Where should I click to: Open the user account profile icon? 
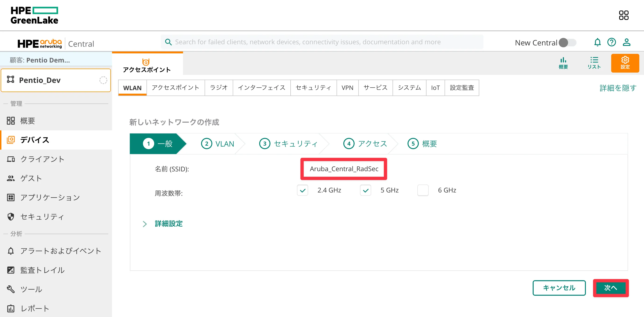pos(626,42)
